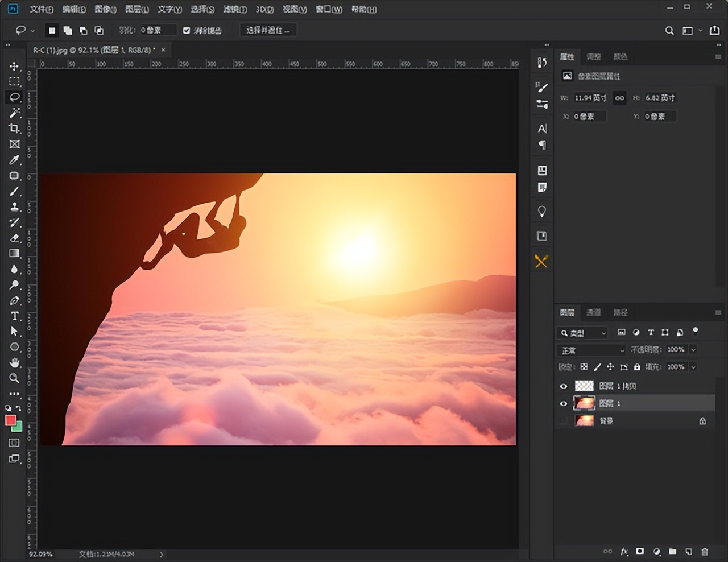Activate the Eyedropper tool
The image size is (728, 562).
tap(15, 160)
